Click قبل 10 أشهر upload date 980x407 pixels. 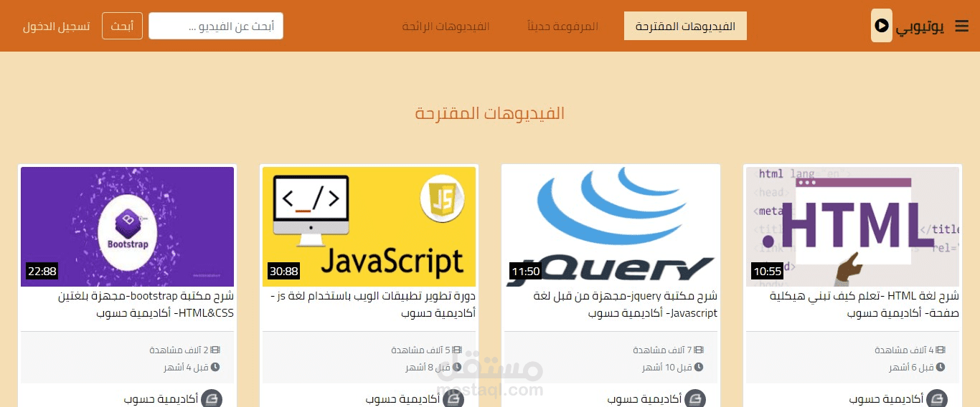[x=667, y=367]
